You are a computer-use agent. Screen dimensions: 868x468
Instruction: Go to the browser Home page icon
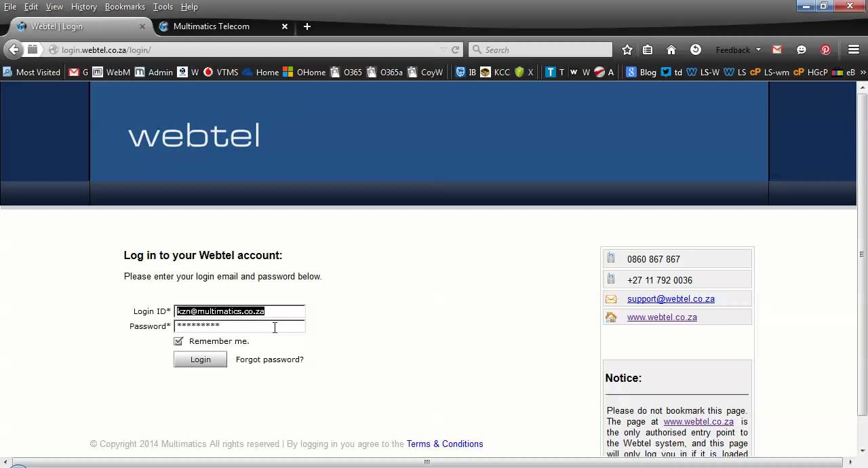tap(671, 50)
